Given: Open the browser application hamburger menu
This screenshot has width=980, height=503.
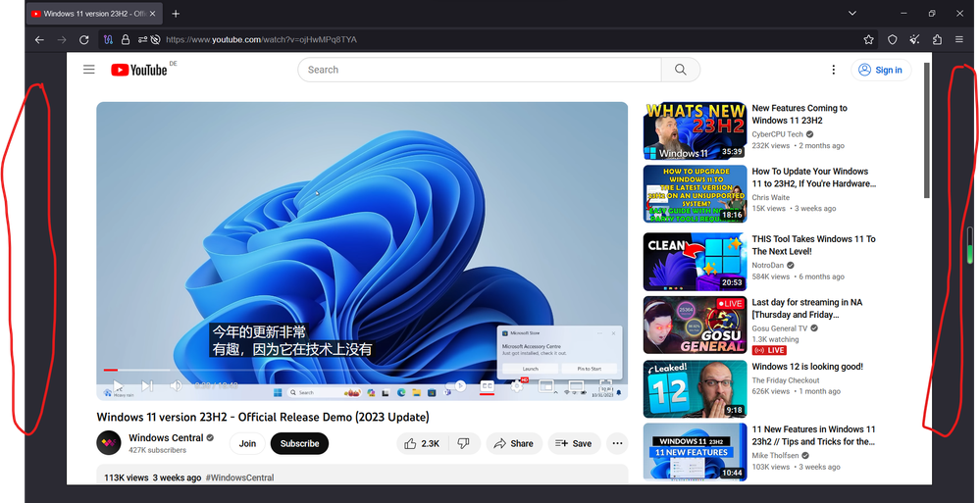Looking at the screenshot, I should tap(958, 40).
